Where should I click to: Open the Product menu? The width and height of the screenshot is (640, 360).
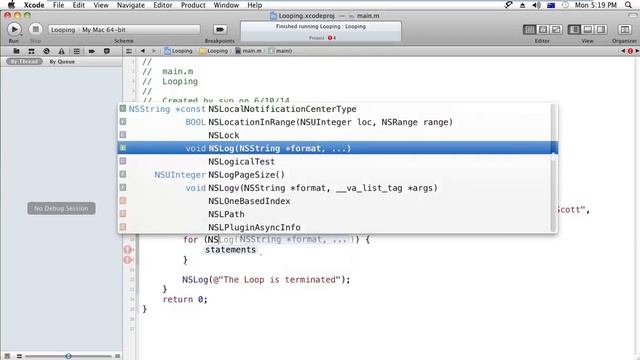(x=193, y=5)
